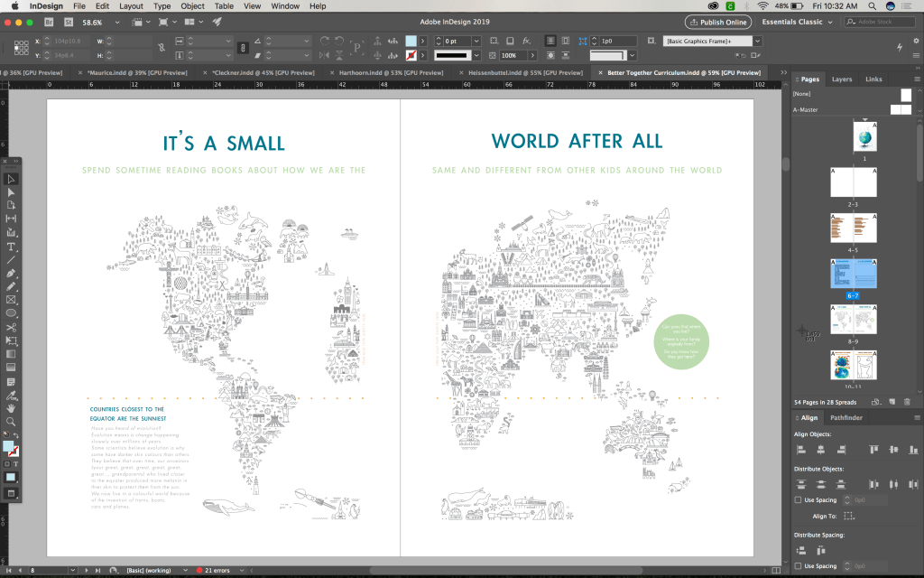Viewport: 924px width, 578px height.
Task: Delete selected pages with trash icon
Action: click(906, 401)
